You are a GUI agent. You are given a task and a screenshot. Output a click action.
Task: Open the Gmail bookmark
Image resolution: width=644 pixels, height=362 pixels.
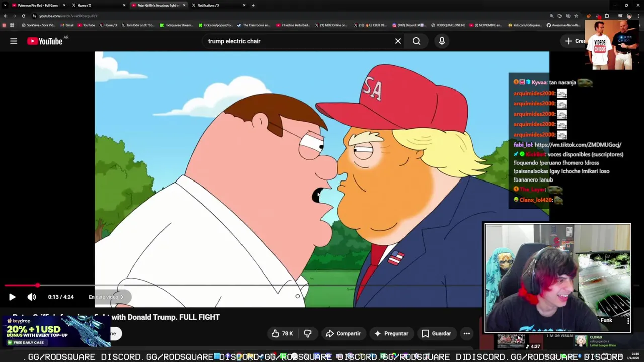[67, 25]
